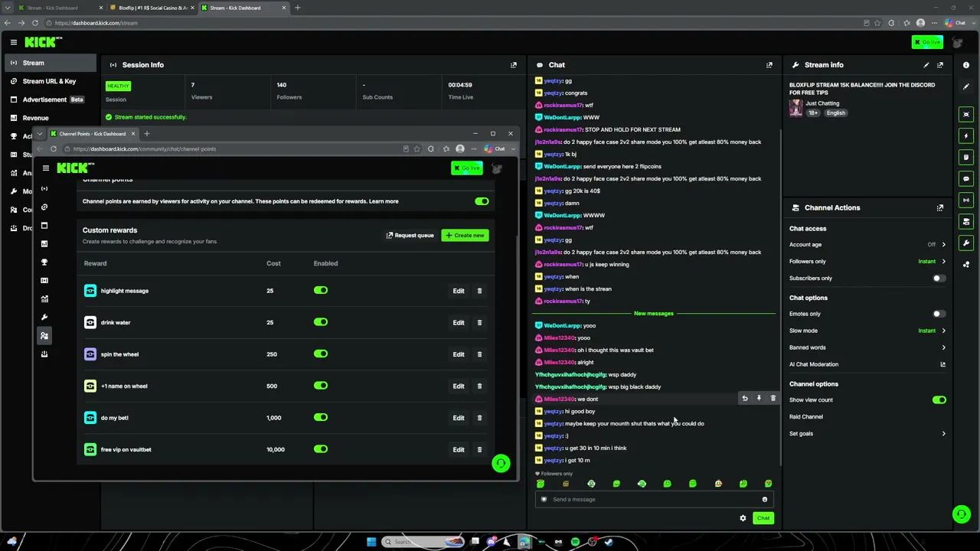This screenshot has width=980, height=551.
Task: Open hamburger menu in main Kick dashboard
Action: pos(13,42)
